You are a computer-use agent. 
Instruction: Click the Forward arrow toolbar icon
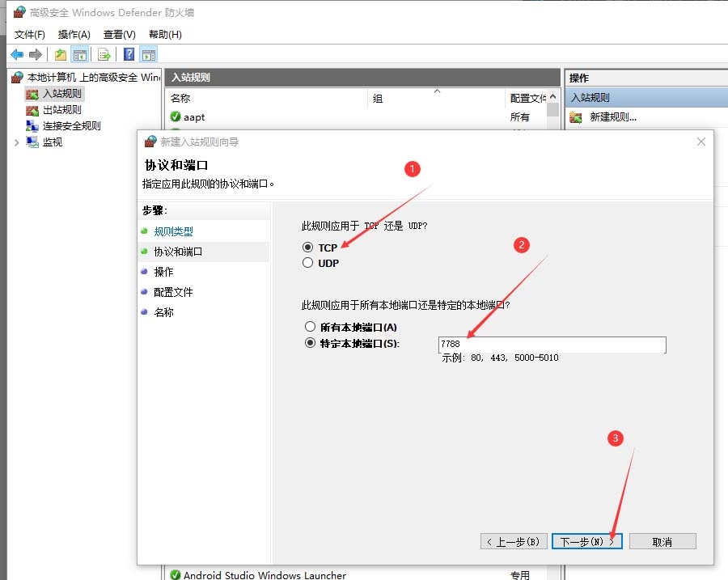[36, 55]
